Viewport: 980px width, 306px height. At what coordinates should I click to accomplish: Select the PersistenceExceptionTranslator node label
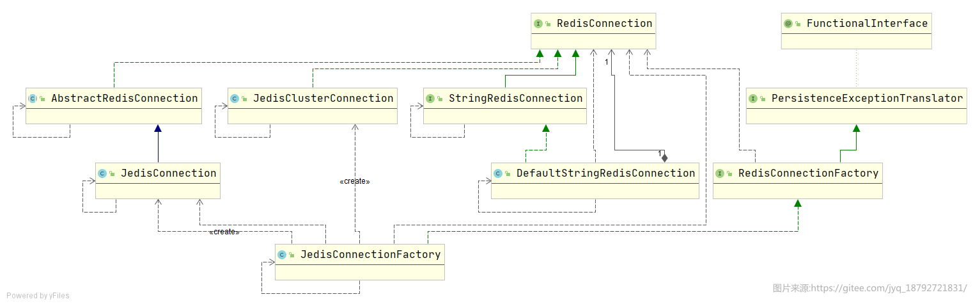[x=867, y=99]
